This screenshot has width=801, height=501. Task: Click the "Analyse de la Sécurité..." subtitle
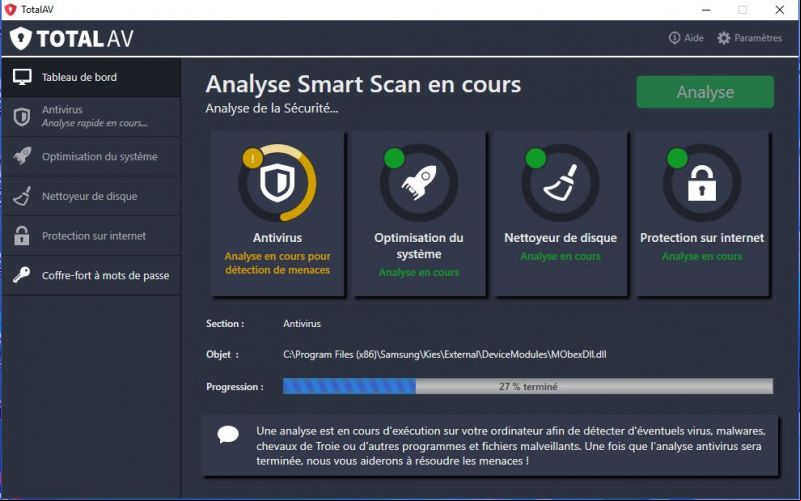pyautogui.click(x=272, y=108)
